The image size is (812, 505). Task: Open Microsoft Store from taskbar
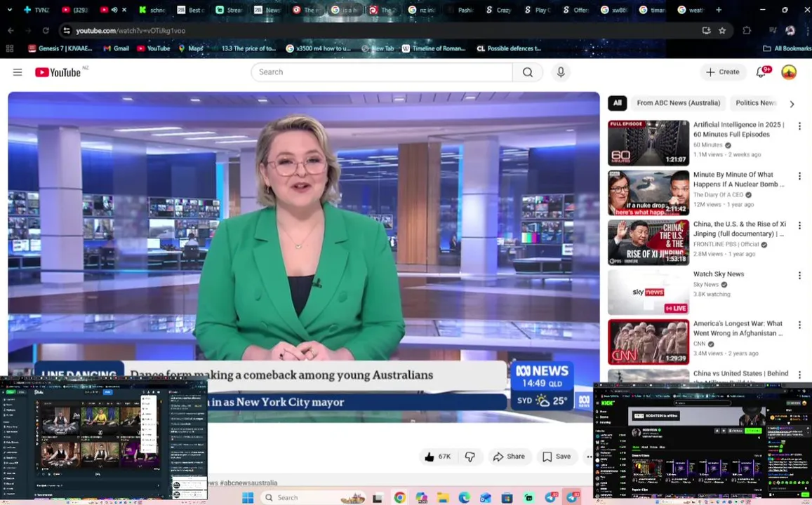click(507, 498)
